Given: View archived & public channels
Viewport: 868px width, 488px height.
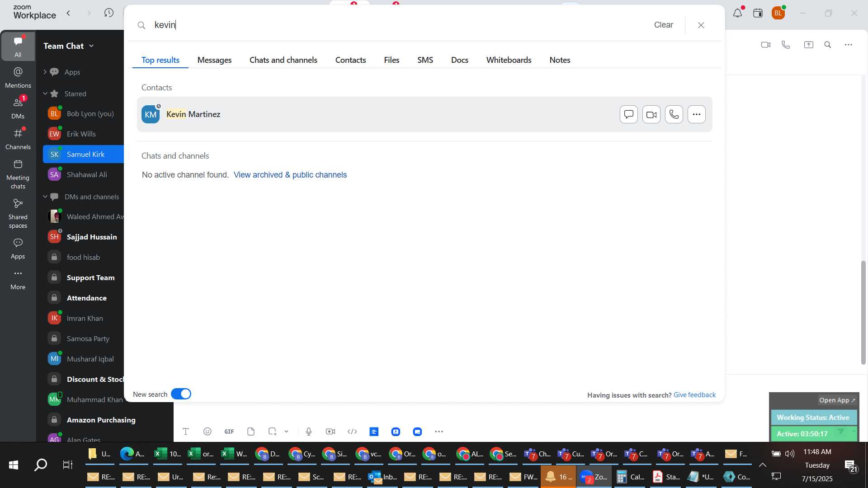Looking at the screenshot, I should 290,175.
